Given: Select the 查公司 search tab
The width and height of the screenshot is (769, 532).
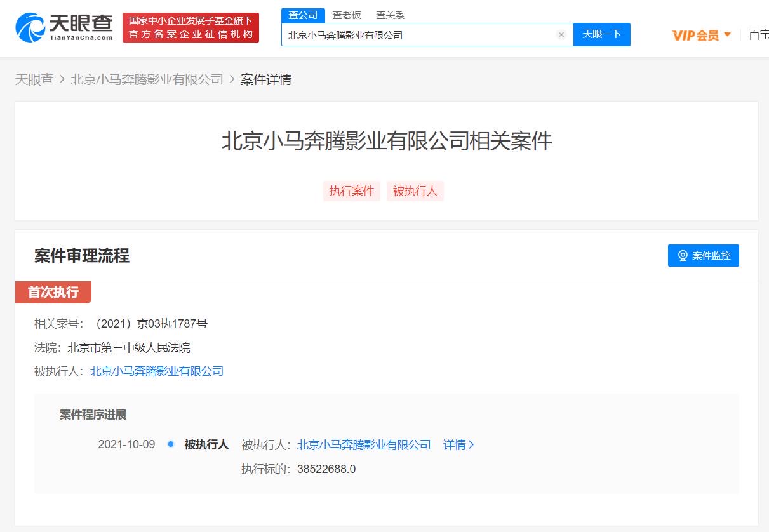Looking at the screenshot, I should pyautogui.click(x=303, y=15).
